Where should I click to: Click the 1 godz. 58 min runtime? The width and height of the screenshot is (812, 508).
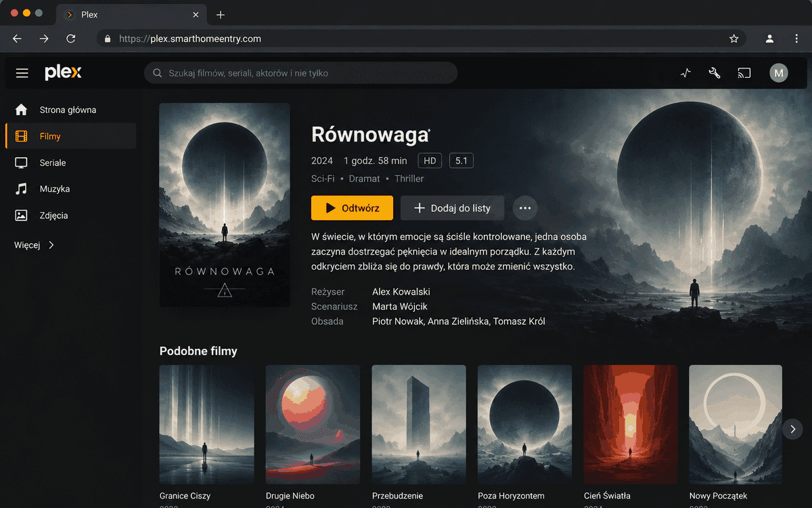point(376,161)
